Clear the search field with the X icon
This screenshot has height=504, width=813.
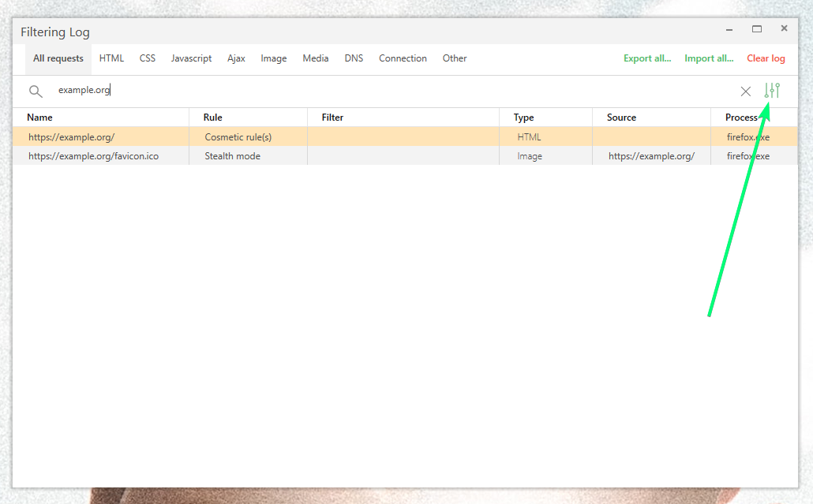tap(745, 91)
